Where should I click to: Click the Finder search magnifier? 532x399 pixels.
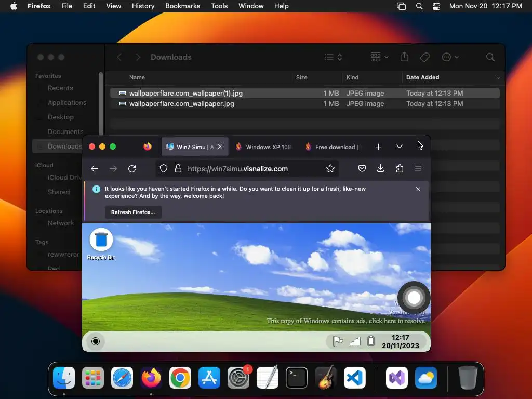pyautogui.click(x=490, y=57)
